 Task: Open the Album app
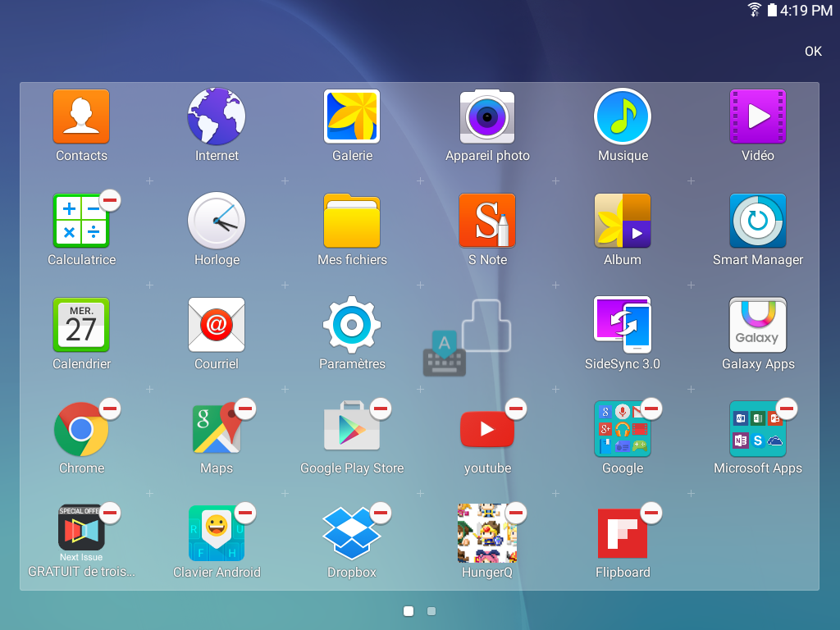(623, 221)
